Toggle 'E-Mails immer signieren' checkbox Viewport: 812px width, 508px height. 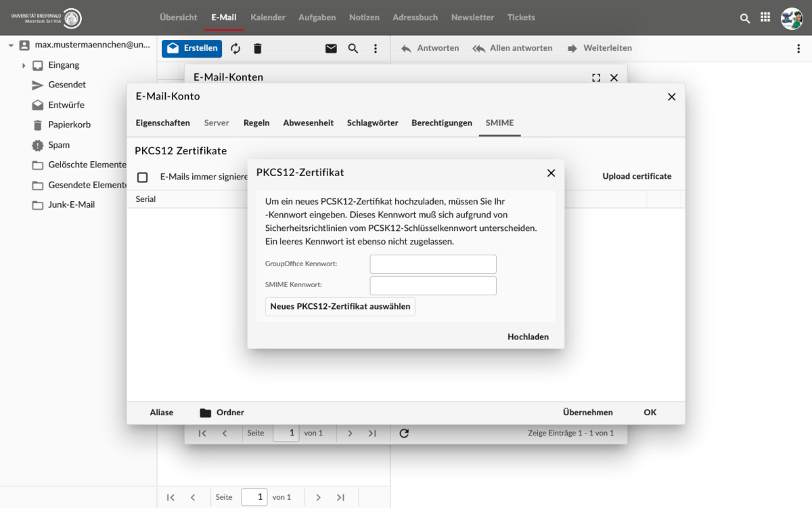pos(143,177)
